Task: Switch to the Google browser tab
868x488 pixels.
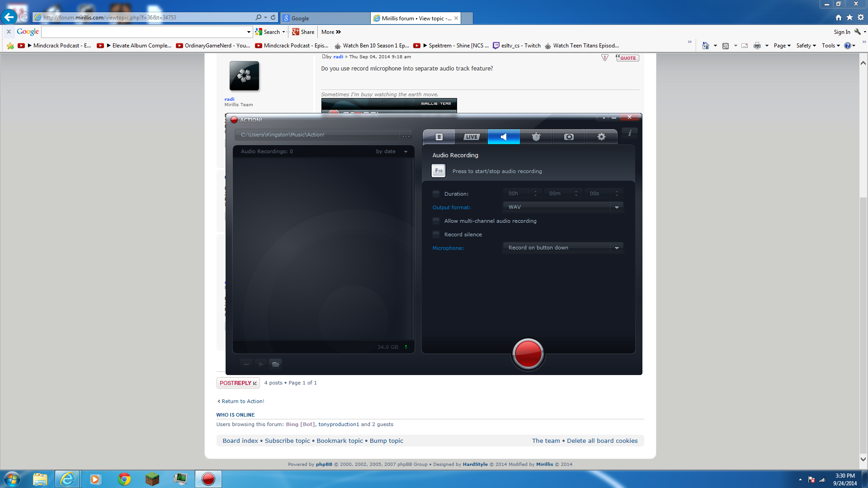Action: pyautogui.click(x=325, y=18)
